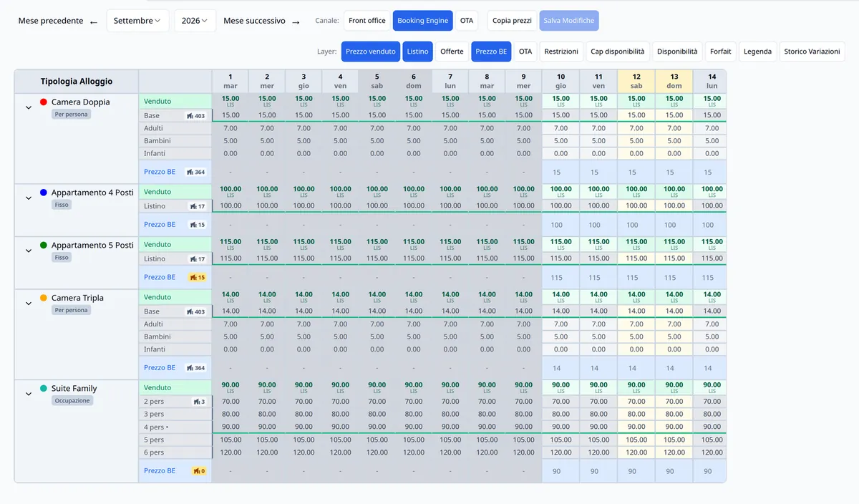
Task: Click the Fisso tag under Appartamento 4 Posti
Action: coord(62,205)
